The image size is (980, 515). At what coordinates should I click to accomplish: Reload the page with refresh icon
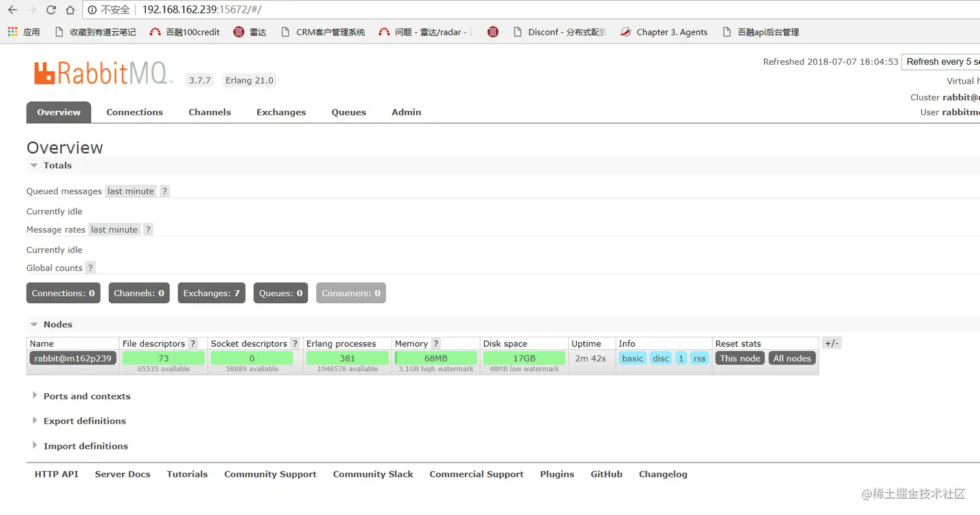click(51, 10)
